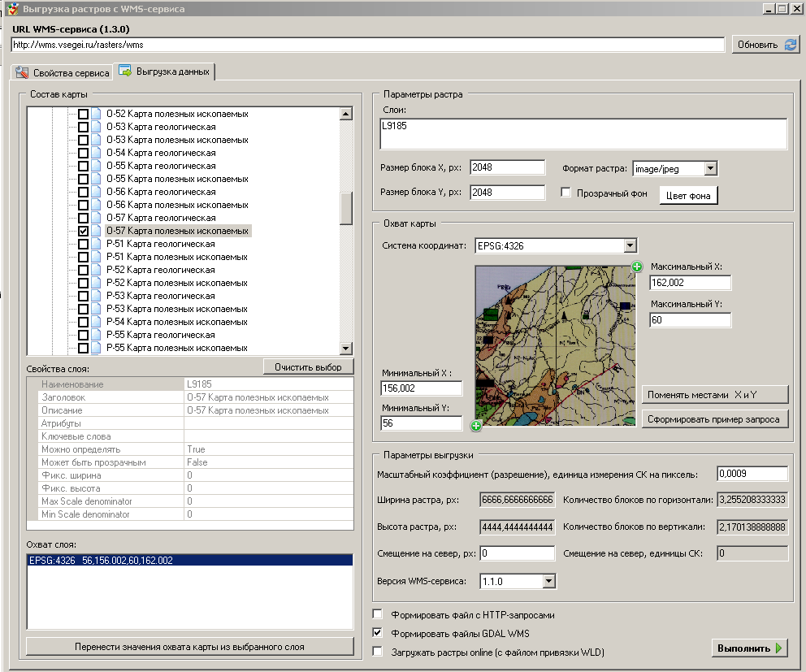The height and width of the screenshot is (672, 806).
Task: Expand the Система координат dropdown
Action: coord(630,245)
